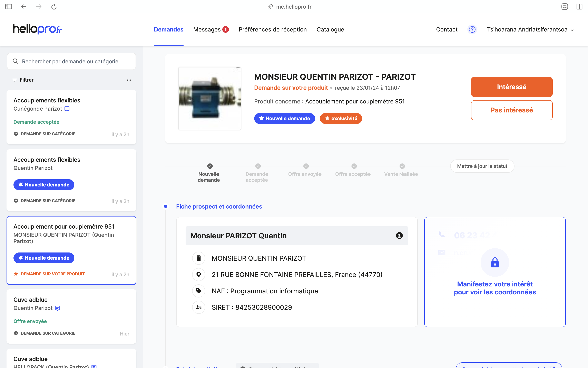Screen dimensions: 588x368
Task: Click the Demande acceptée step marker
Action: (258, 166)
